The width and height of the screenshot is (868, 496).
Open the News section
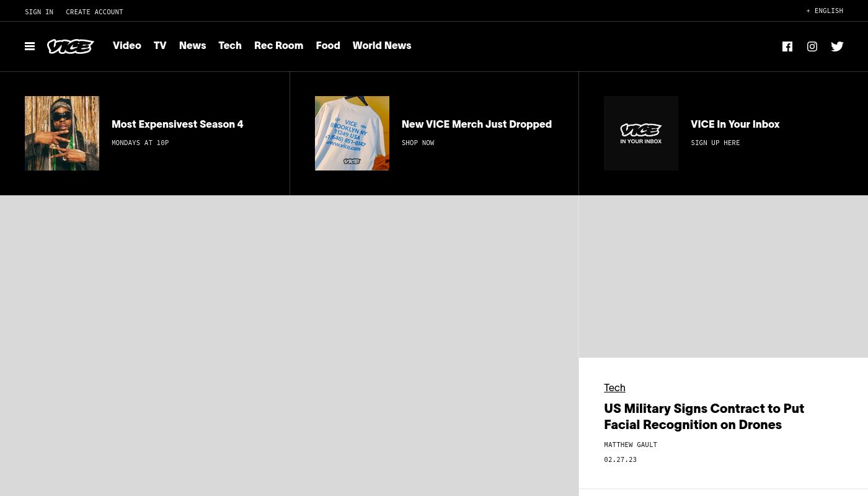(192, 46)
